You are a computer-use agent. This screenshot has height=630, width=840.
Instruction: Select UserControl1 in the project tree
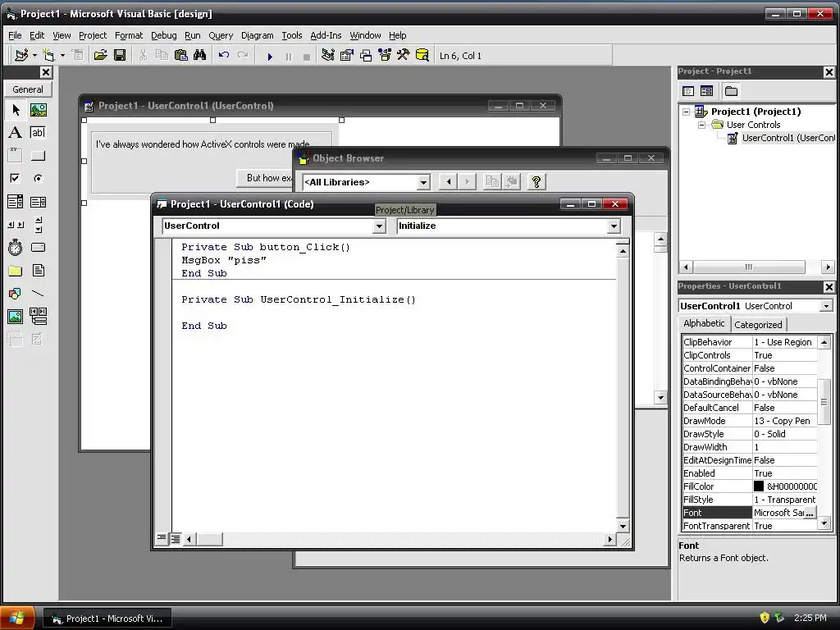coord(787,138)
